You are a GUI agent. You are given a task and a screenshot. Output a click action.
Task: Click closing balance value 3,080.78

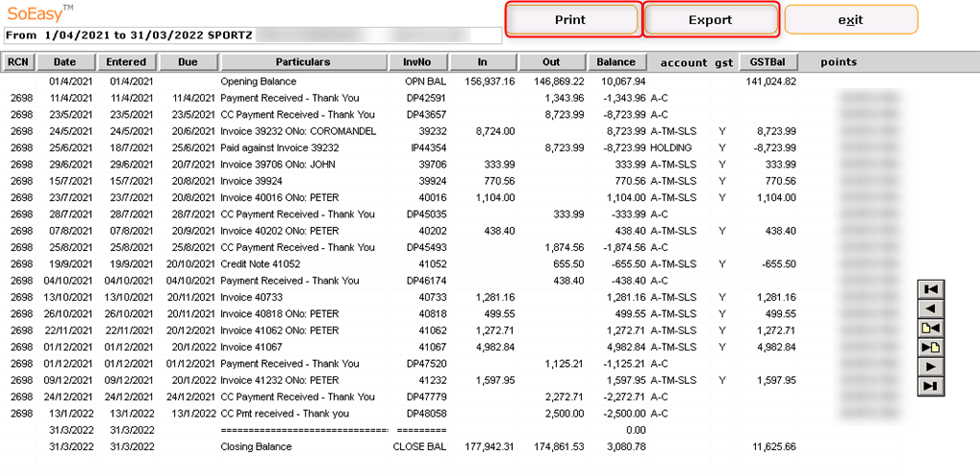pos(626,446)
